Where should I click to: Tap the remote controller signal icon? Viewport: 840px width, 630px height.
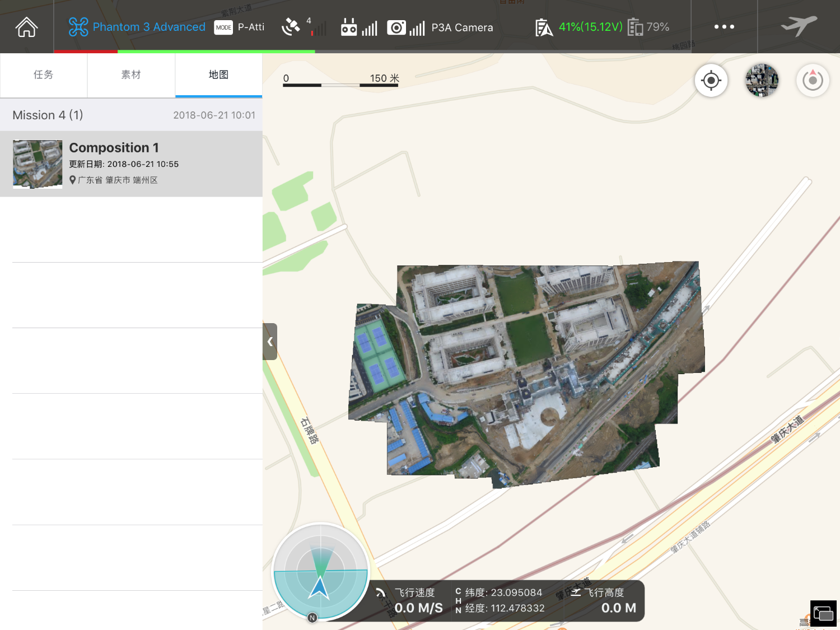(349, 27)
